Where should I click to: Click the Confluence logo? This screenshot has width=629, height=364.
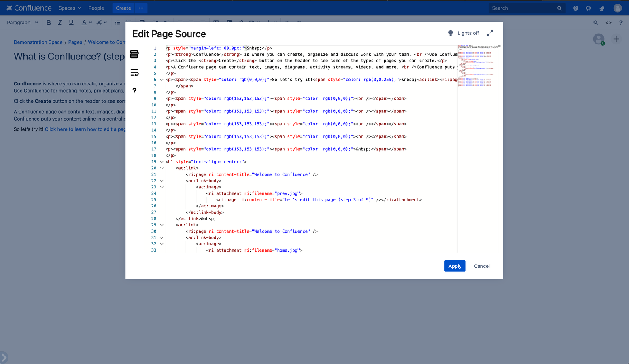(x=29, y=8)
